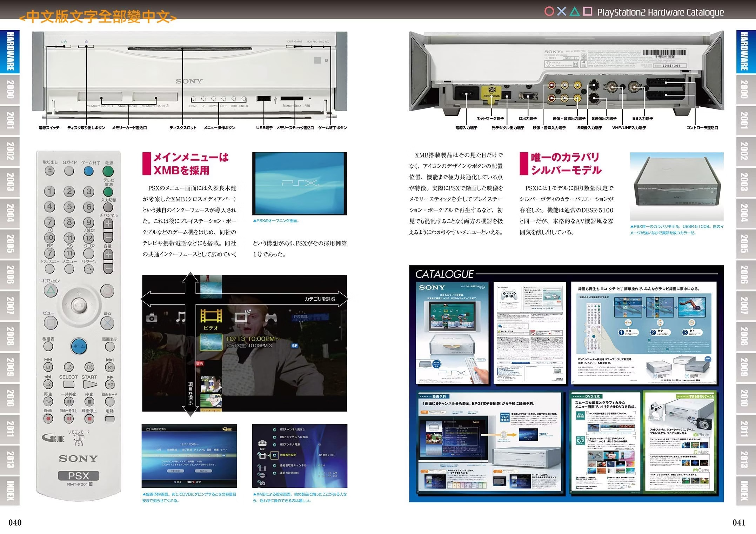
Task: Click the green triangle button on remote
Action: tap(51, 291)
